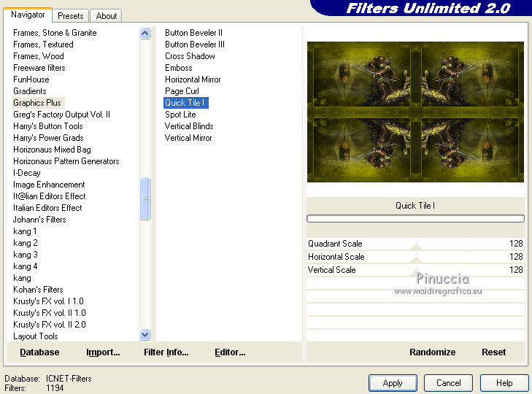Screen dimensions: 532x394
Task: Select the Page Curl filter
Action: pyautogui.click(x=182, y=91)
